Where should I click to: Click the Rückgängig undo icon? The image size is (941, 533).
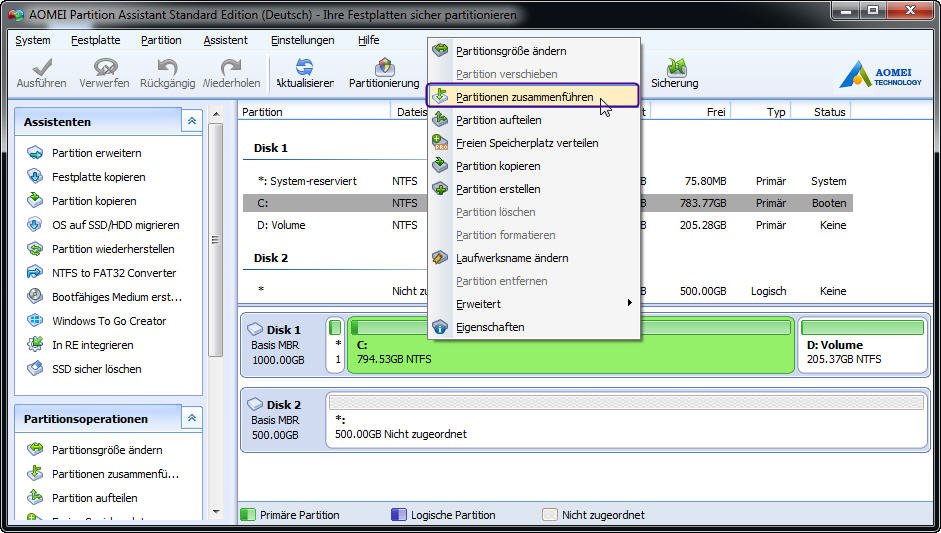click(x=167, y=67)
